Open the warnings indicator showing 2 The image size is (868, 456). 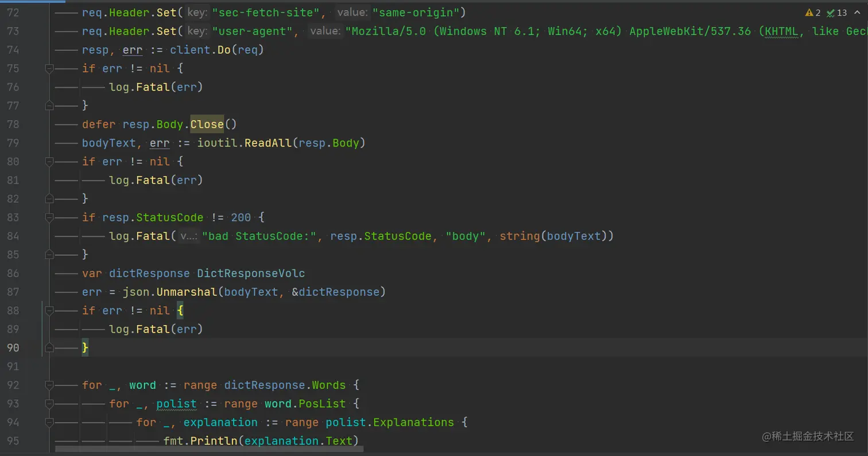(813, 13)
